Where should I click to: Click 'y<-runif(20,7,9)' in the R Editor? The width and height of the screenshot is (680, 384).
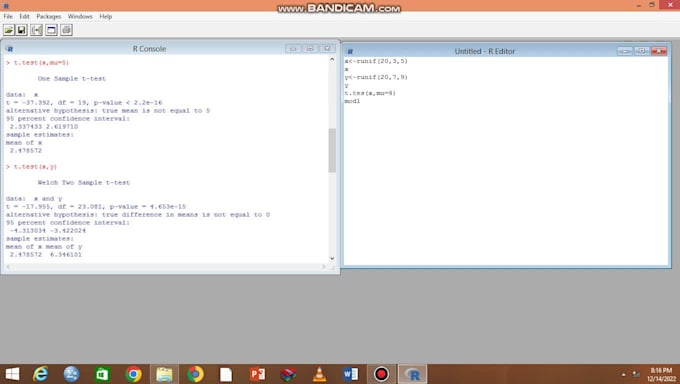376,77
